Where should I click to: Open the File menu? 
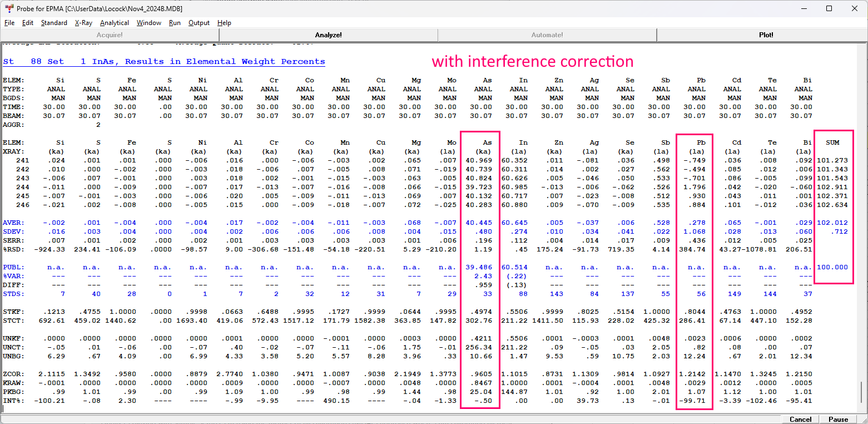pyautogui.click(x=9, y=23)
